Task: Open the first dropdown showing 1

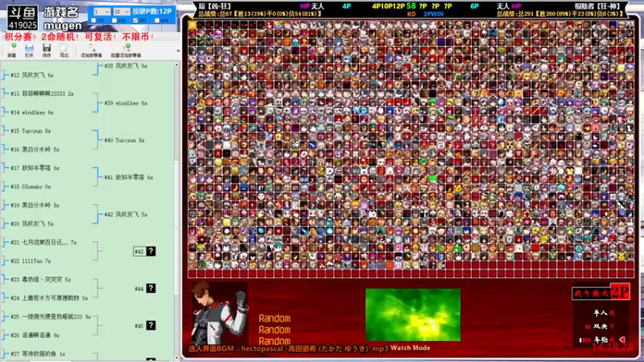Action: (101, 11)
